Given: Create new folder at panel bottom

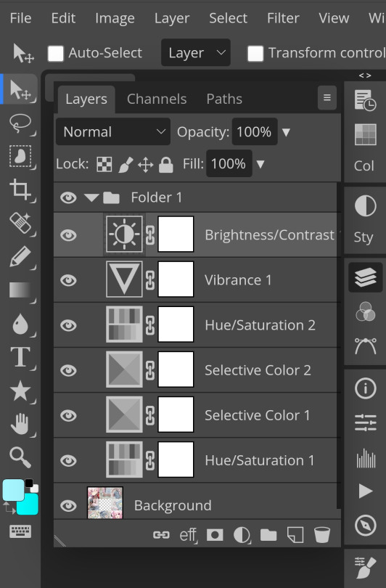Looking at the screenshot, I should pos(268,535).
